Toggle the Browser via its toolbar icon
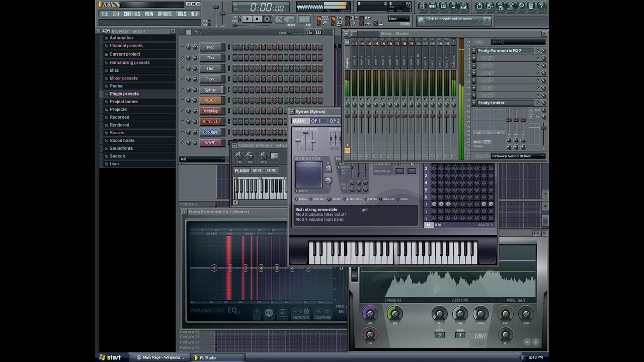 [x=453, y=7]
